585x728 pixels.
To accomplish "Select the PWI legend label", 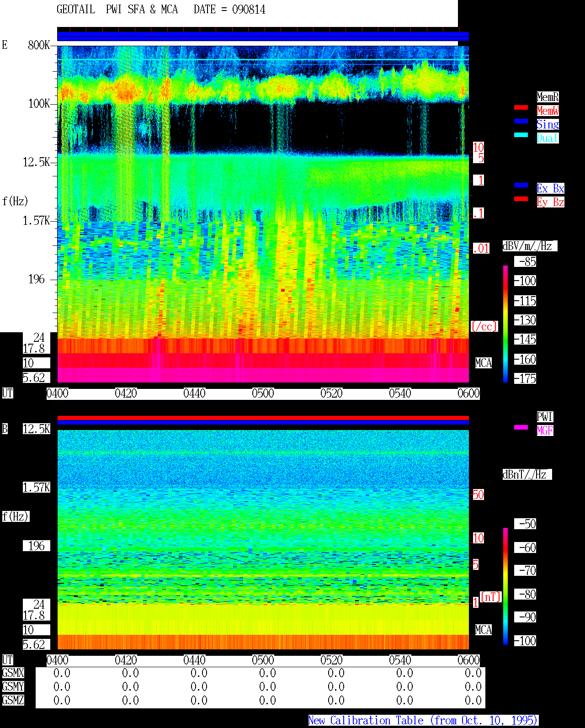I will 545,417.
